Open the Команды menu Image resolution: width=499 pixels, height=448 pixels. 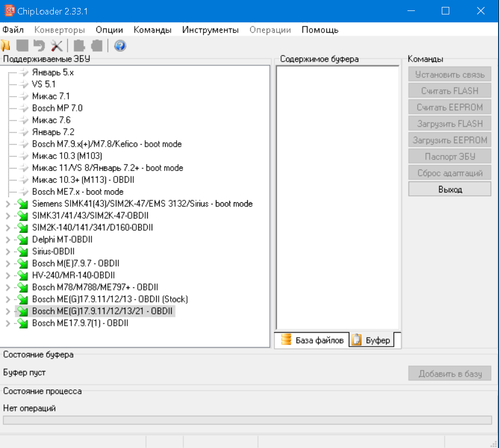pyautogui.click(x=152, y=30)
